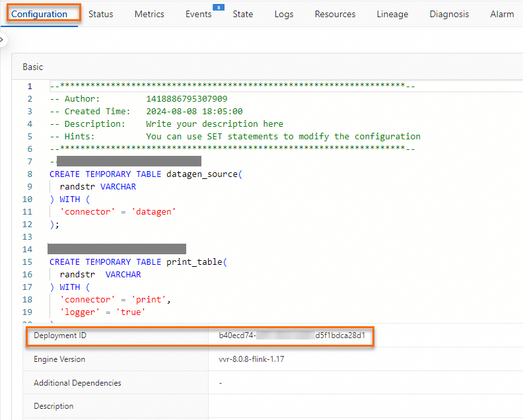This screenshot has height=420, width=523.
Task: Click the Created Time comment line
Action: point(146,112)
